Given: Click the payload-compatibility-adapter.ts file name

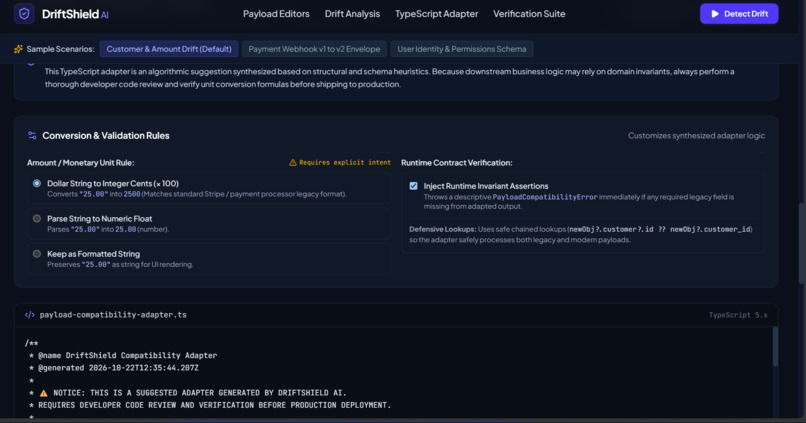Looking at the screenshot, I should coord(113,315).
